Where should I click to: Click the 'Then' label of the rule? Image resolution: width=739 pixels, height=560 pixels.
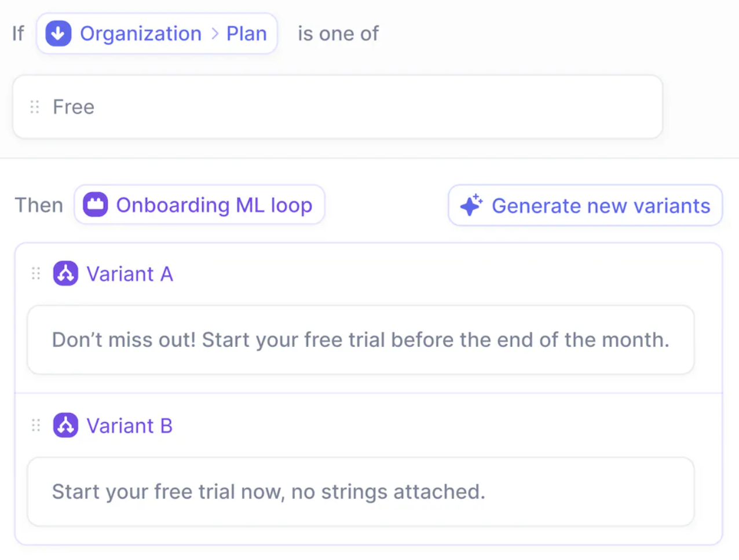point(39,205)
